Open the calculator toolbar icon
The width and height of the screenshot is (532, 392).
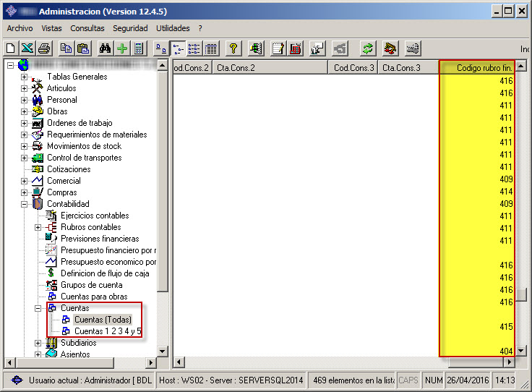138,48
